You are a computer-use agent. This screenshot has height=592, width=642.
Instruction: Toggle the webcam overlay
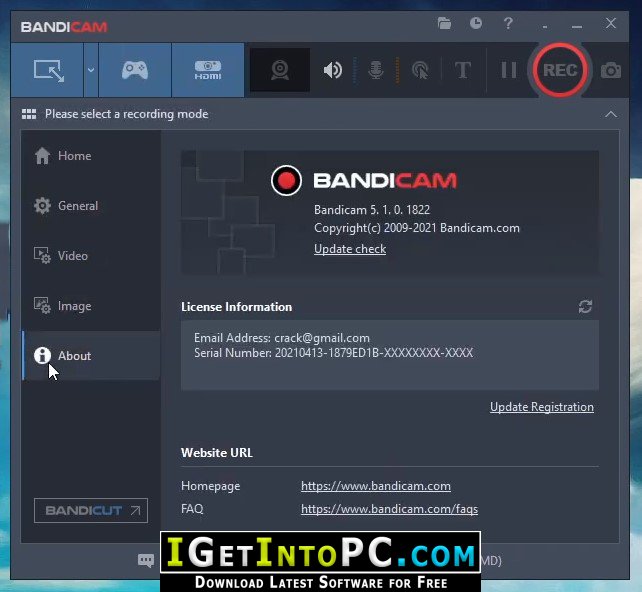coord(280,70)
